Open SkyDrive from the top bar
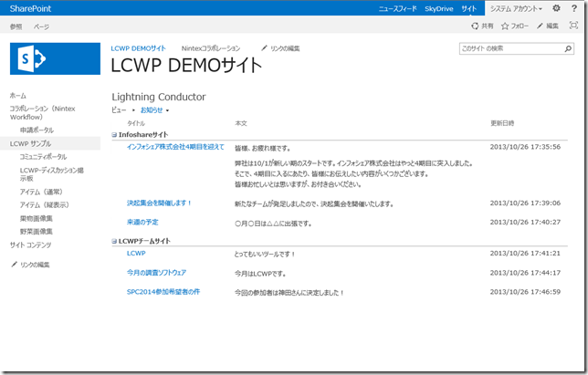This screenshot has width=588, height=375. click(x=439, y=8)
